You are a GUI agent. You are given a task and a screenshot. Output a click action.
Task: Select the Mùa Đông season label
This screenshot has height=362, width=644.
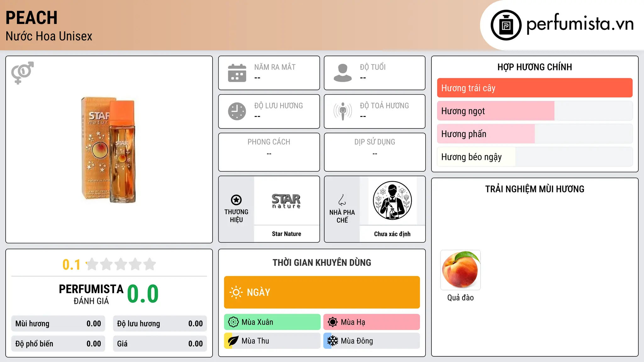pyautogui.click(x=357, y=341)
